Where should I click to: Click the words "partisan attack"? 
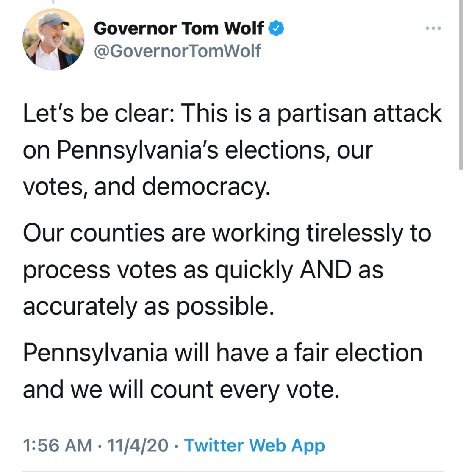(x=359, y=114)
